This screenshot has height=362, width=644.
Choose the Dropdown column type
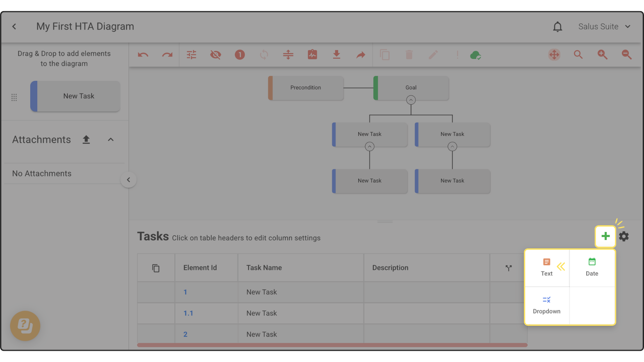coord(546,305)
